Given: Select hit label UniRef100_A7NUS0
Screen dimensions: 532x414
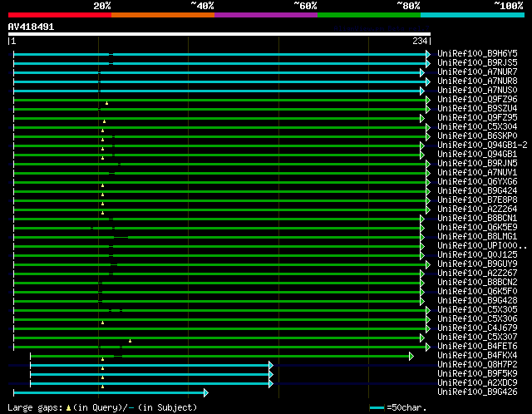Looking at the screenshot, I should click(477, 91).
